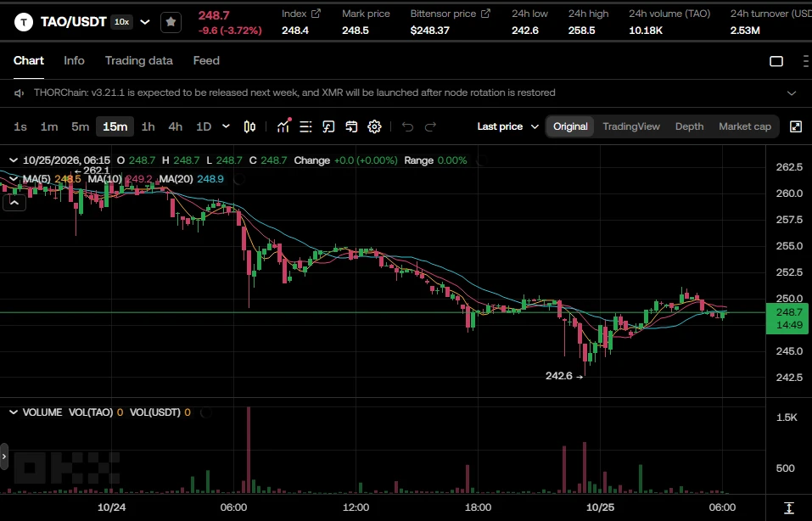
Task: Click the horizontal lines list icon in toolbar
Action: [306, 126]
